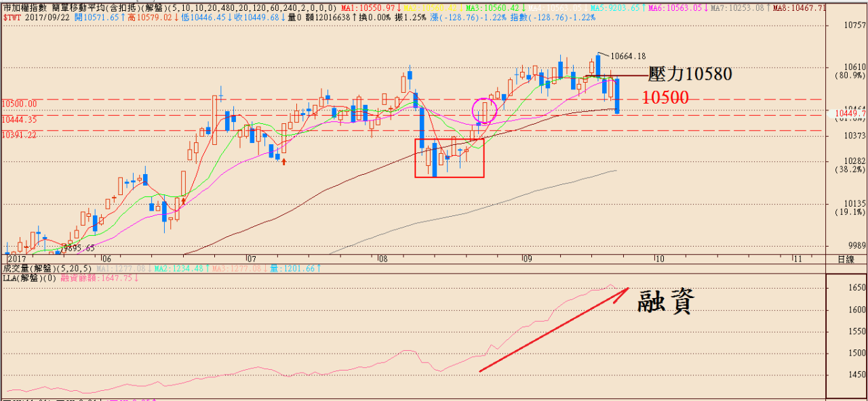Click the 10500.00 horizontal line price label
This screenshot has height=401, width=868.
point(20,103)
